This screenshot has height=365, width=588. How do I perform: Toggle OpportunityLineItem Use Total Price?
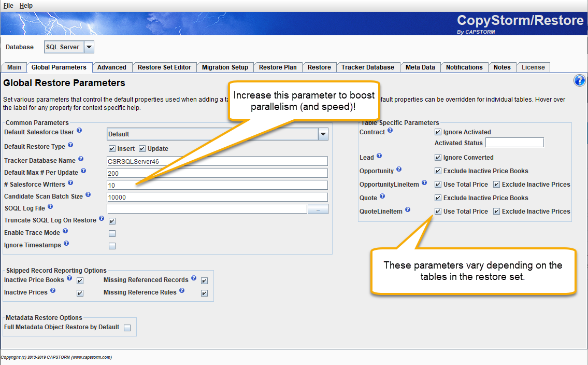(438, 185)
